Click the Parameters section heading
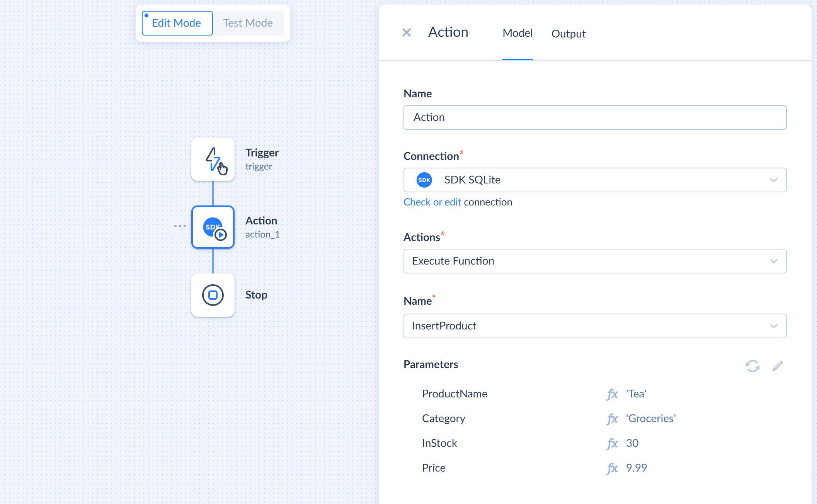This screenshot has height=504, width=817. pyautogui.click(x=431, y=365)
